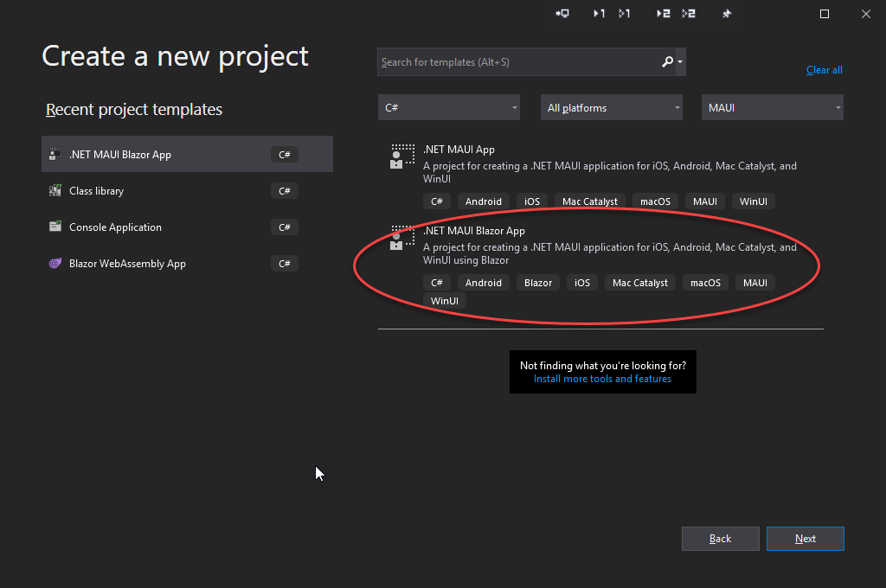Click the Mac Catalyst tag under .NET MAUI App
Image resolution: width=886 pixels, height=588 pixels.
(x=589, y=201)
